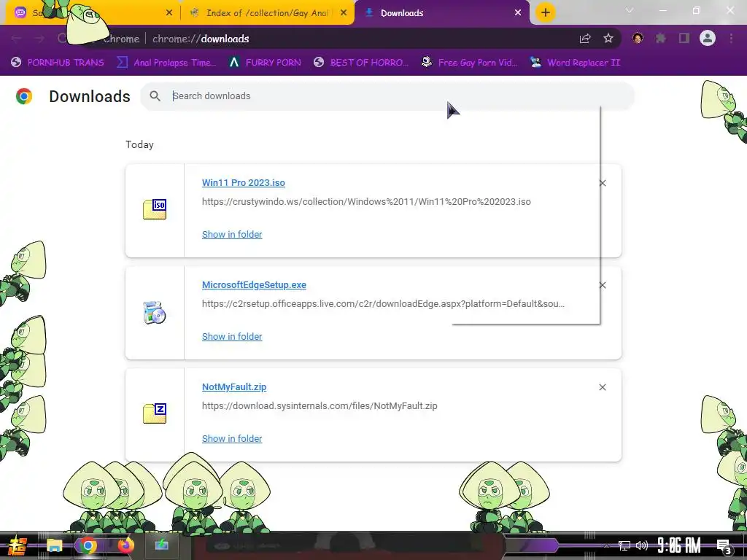Click the extension icon left of puzzle icon
The width and height of the screenshot is (747, 560).
coord(638,39)
